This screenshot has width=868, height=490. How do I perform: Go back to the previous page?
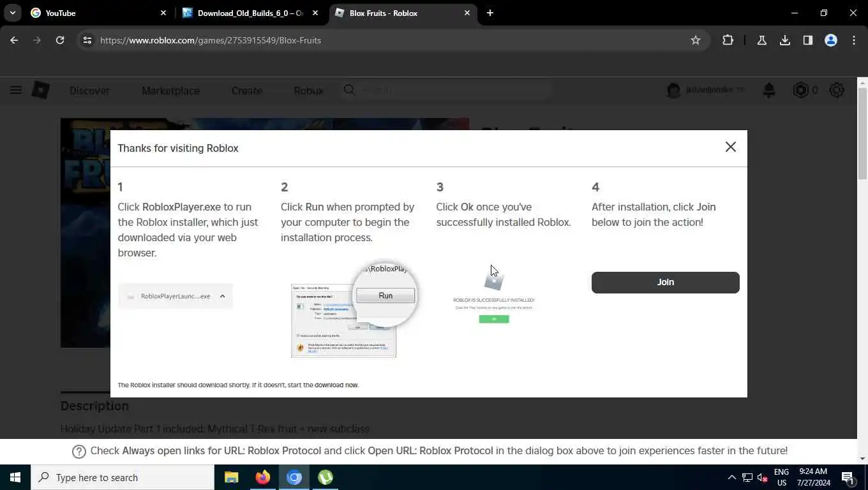(x=14, y=40)
